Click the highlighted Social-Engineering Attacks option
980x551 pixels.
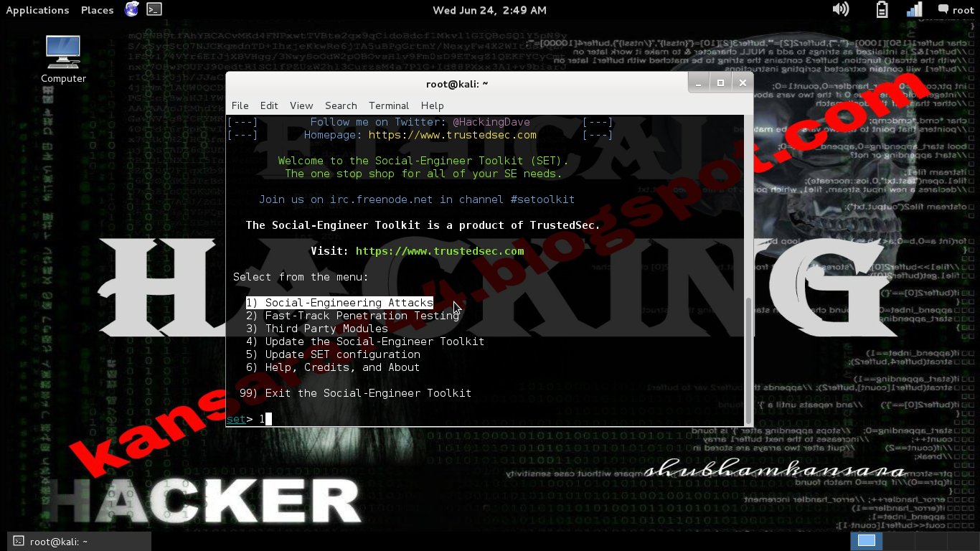[x=339, y=303]
